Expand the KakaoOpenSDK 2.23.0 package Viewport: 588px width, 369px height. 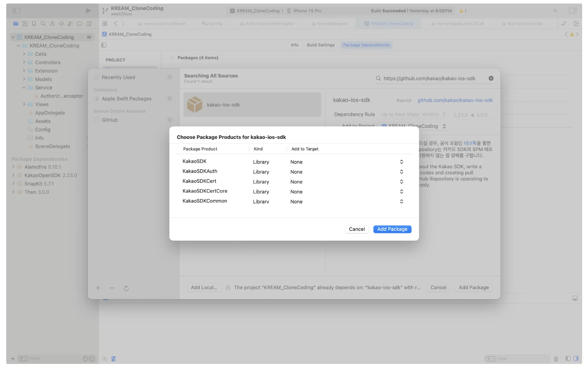(x=13, y=175)
